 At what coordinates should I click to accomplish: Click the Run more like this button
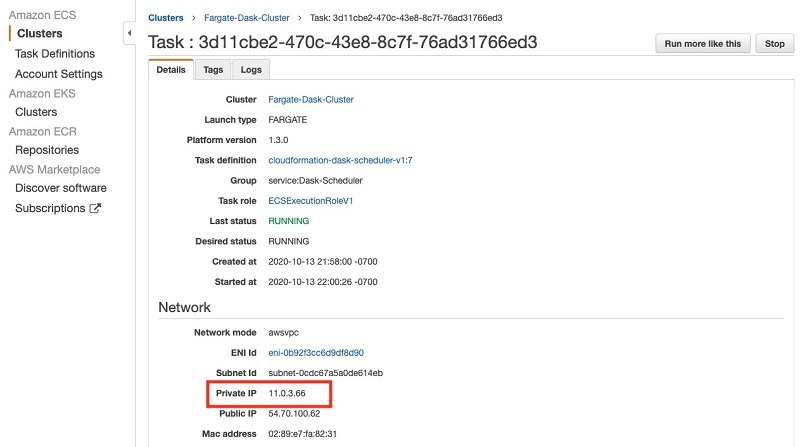click(703, 44)
